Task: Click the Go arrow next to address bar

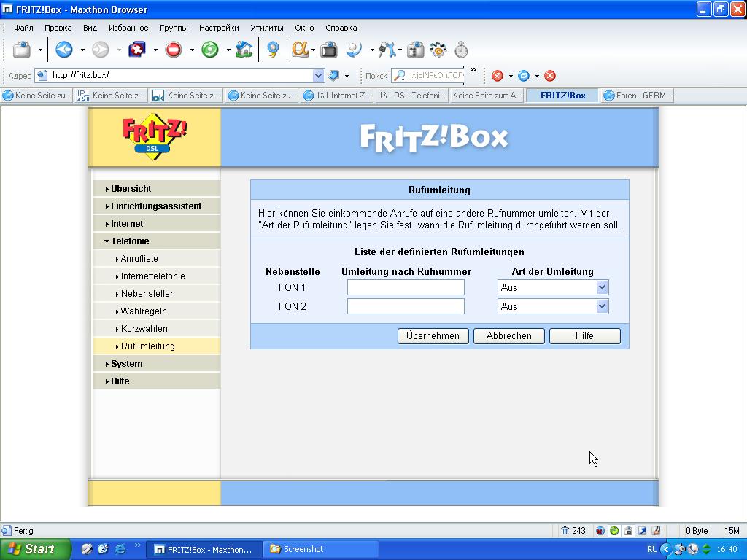Action: pos(334,75)
